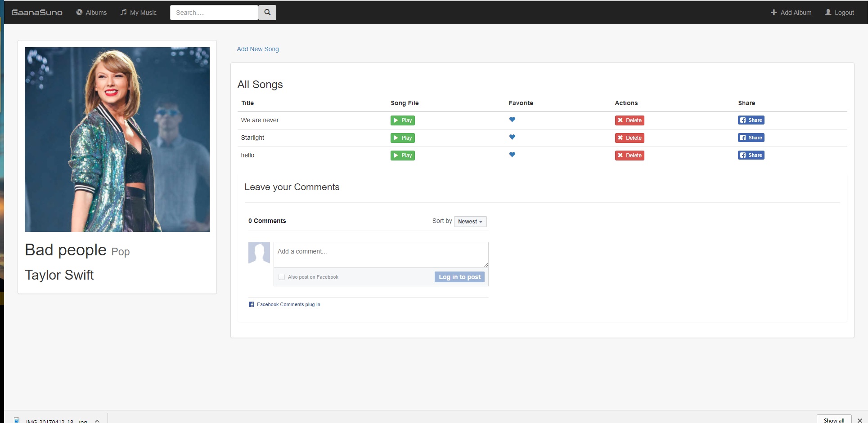Click the Favorite column header

521,103
